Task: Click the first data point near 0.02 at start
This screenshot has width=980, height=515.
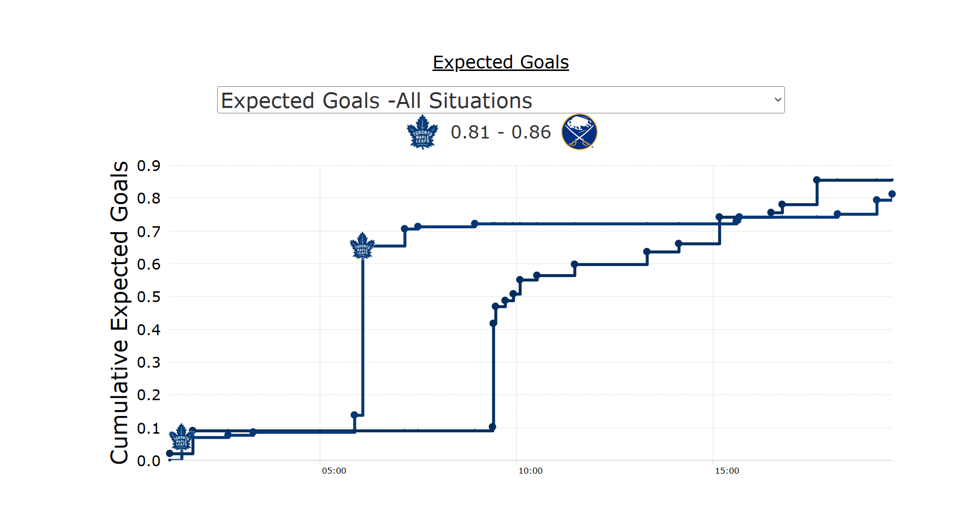Action: click(x=170, y=453)
